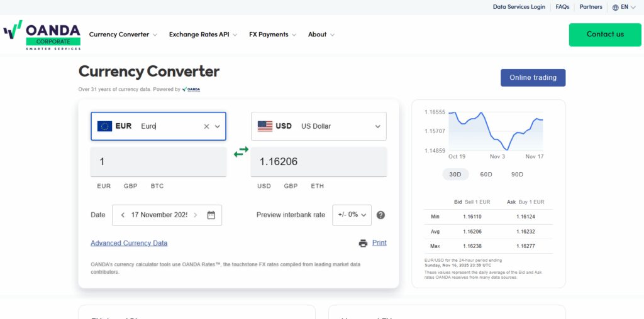Click the Print link
The image size is (644, 319).
click(x=379, y=243)
